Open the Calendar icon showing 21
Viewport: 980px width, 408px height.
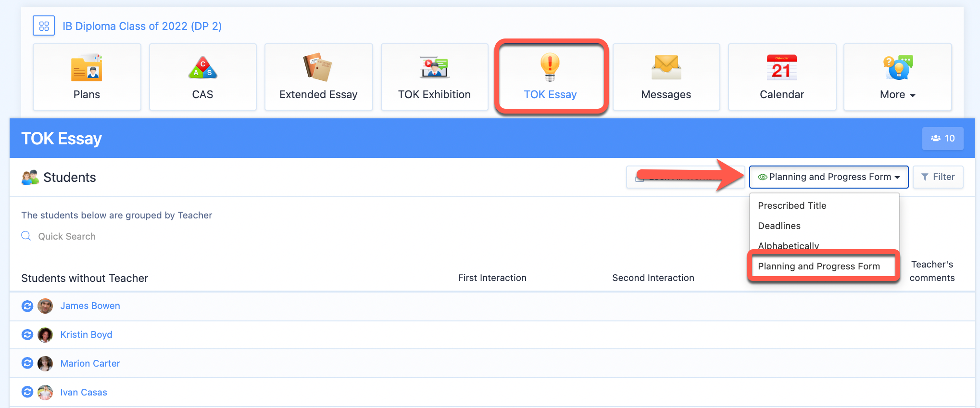(x=781, y=67)
